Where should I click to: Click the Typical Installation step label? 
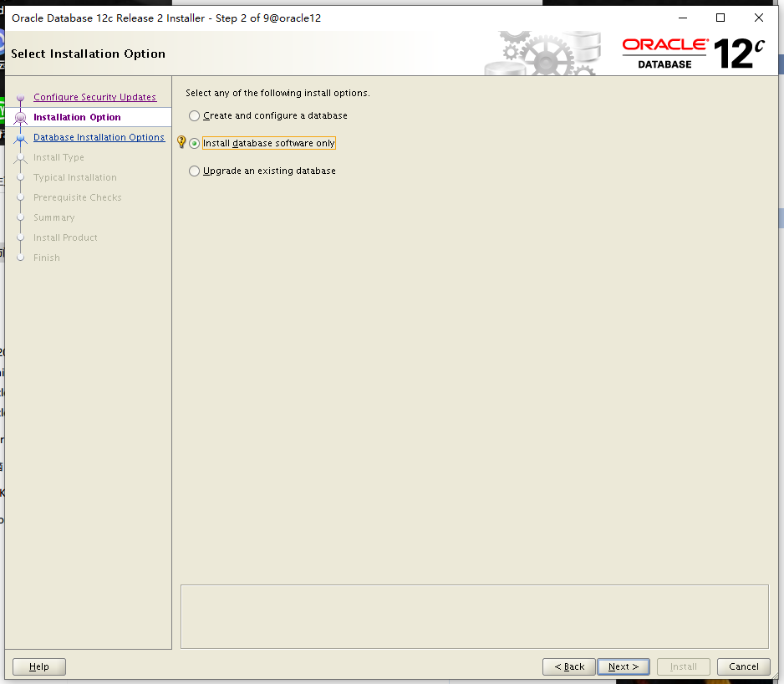tap(75, 177)
